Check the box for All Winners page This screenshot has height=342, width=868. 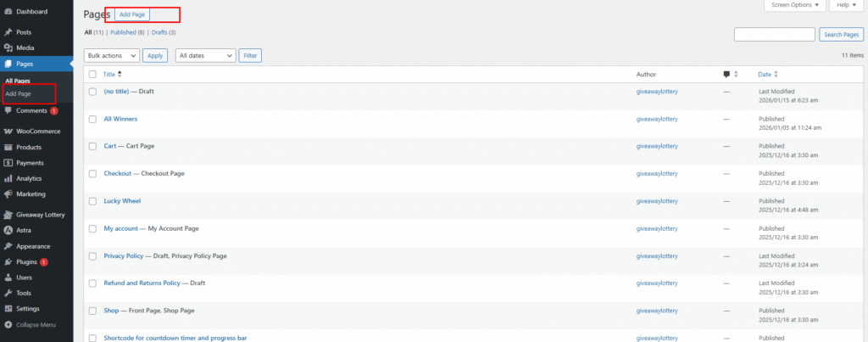92,119
